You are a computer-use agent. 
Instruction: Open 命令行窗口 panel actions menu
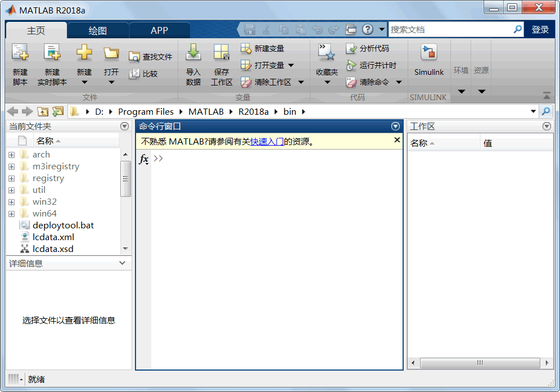point(395,126)
